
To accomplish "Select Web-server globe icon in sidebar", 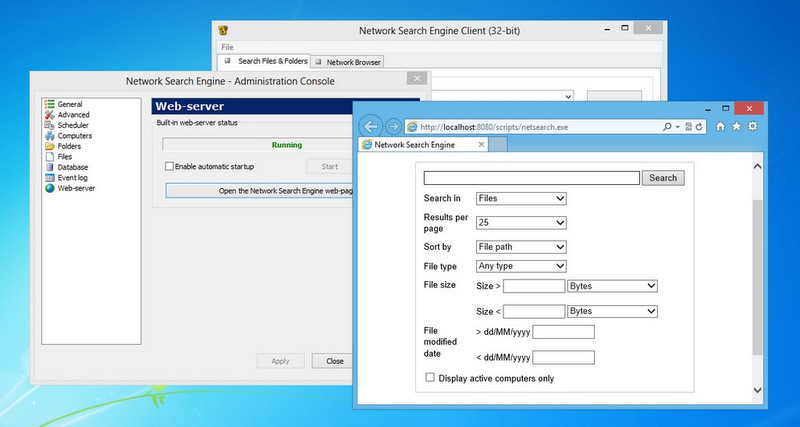I will (x=49, y=188).
